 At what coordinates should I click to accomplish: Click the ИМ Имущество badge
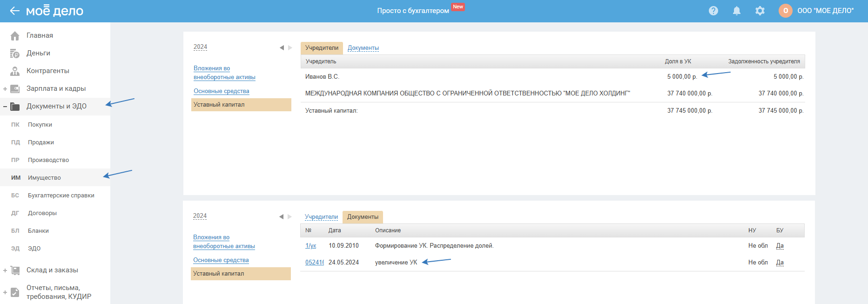(16, 178)
